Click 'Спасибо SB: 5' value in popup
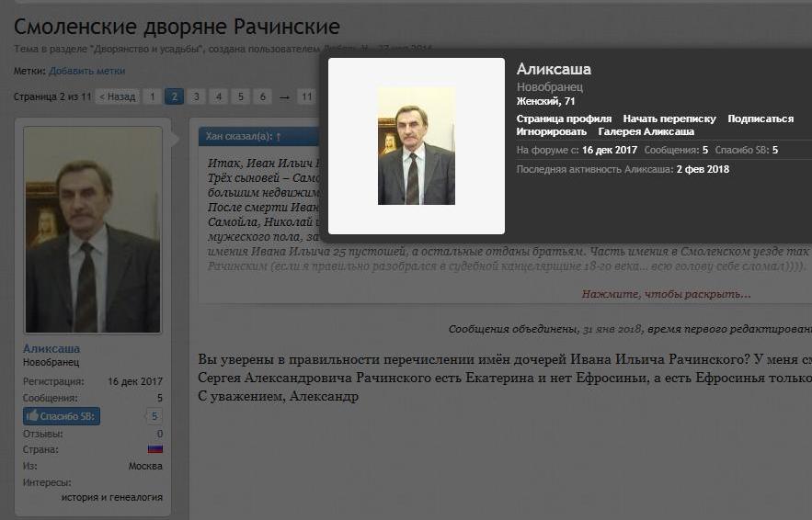This screenshot has height=520, width=812. [774, 150]
